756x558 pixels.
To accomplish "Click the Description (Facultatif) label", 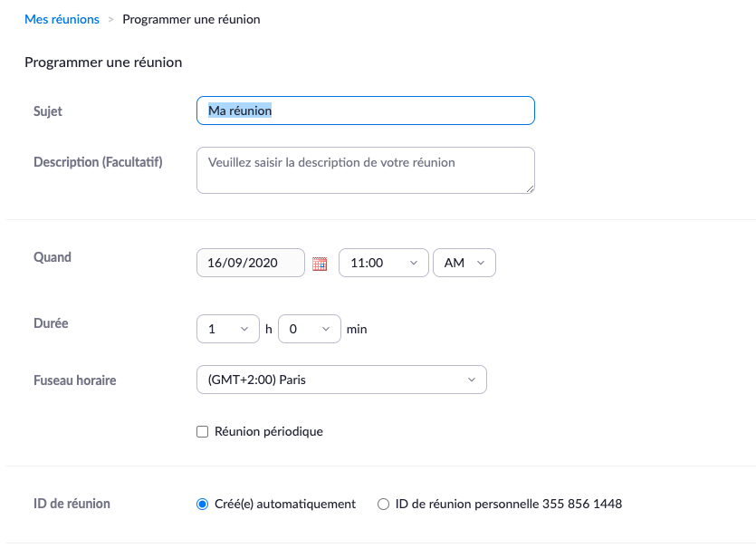I will tap(98, 162).
